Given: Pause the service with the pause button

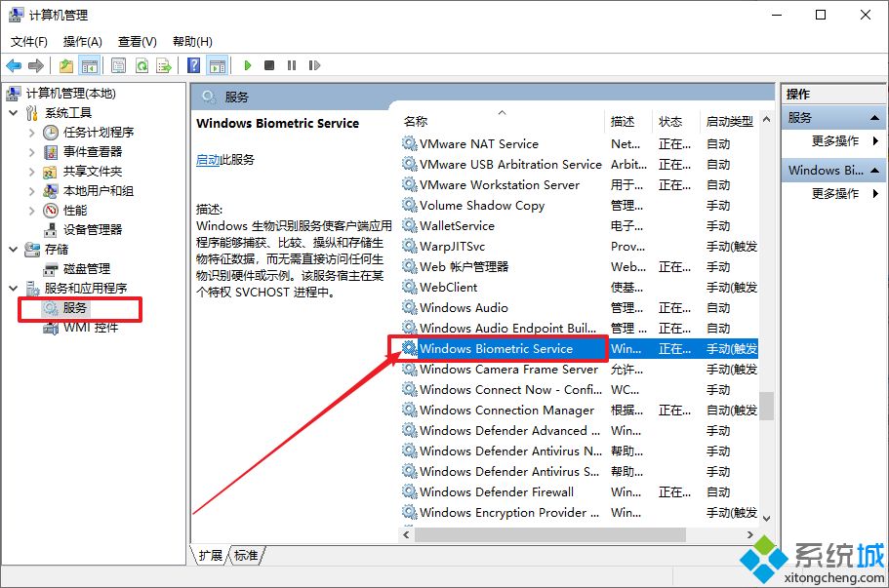Looking at the screenshot, I should point(292,65).
